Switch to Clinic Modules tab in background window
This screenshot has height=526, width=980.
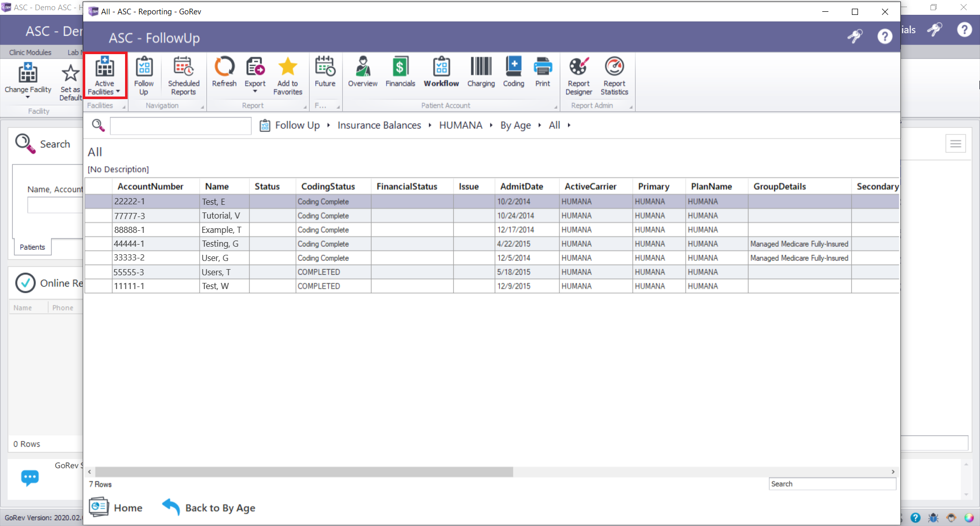click(30, 52)
